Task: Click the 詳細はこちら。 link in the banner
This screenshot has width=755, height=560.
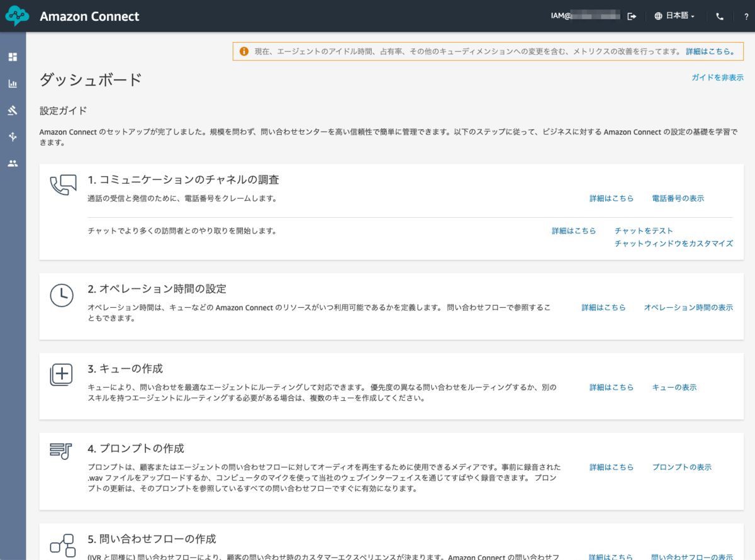Action: click(x=710, y=52)
